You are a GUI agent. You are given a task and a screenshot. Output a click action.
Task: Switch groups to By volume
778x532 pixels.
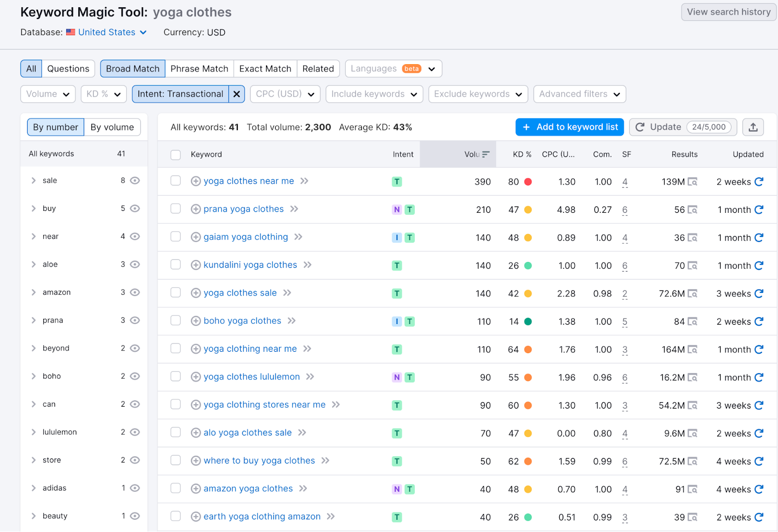[x=112, y=127]
